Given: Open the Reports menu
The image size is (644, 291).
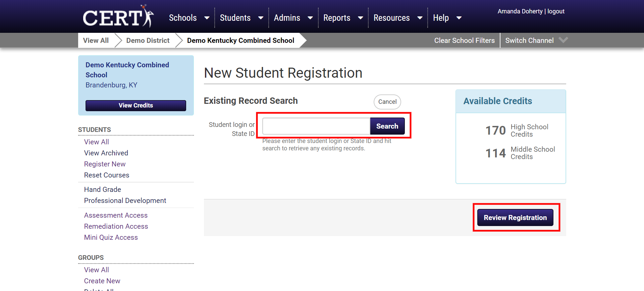Looking at the screenshot, I should coord(337,18).
